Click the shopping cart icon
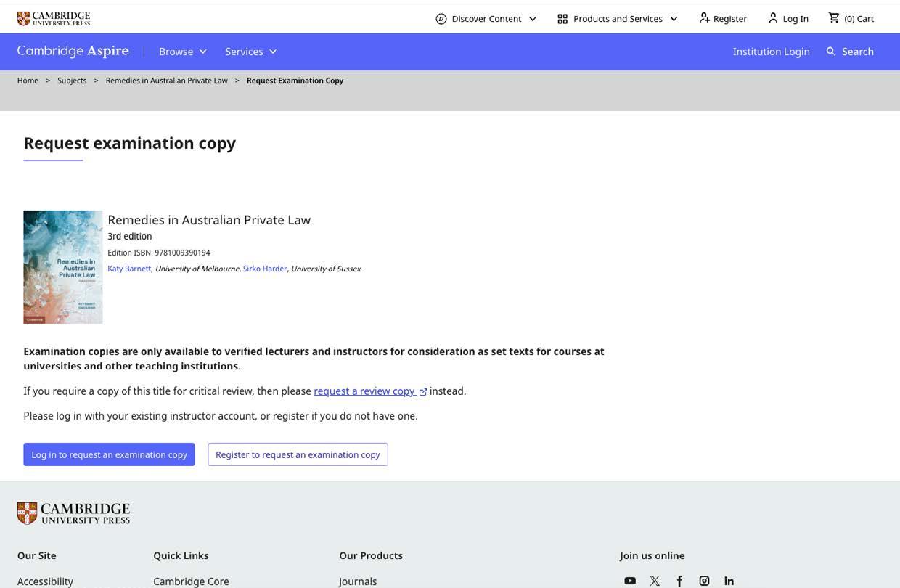The width and height of the screenshot is (900, 588). [x=834, y=18]
